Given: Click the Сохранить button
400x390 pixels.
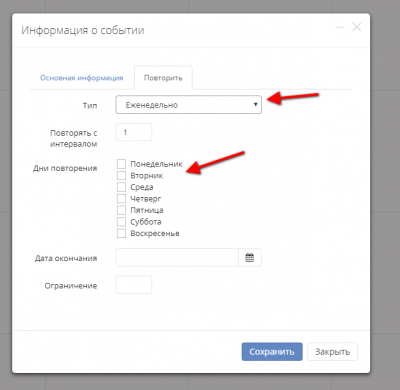Looking at the screenshot, I should coord(272,352).
